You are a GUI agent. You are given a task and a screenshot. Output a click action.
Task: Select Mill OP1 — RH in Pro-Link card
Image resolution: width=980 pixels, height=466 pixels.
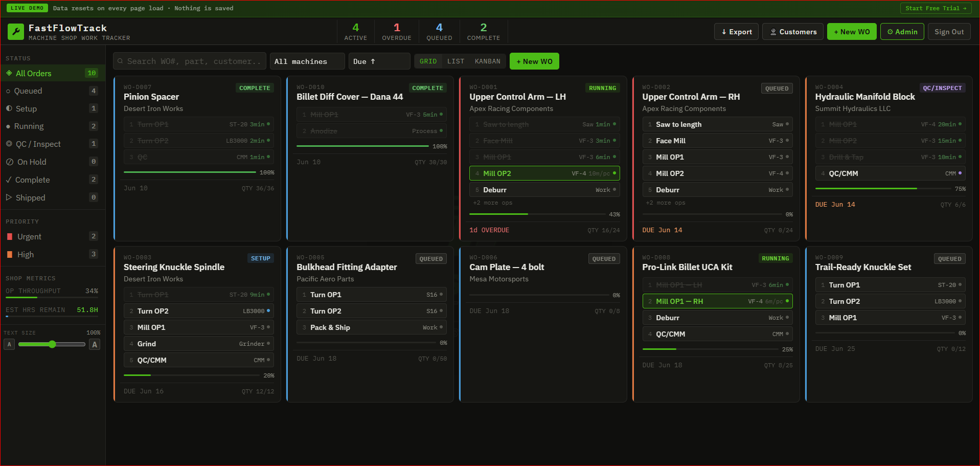pyautogui.click(x=717, y=301)
